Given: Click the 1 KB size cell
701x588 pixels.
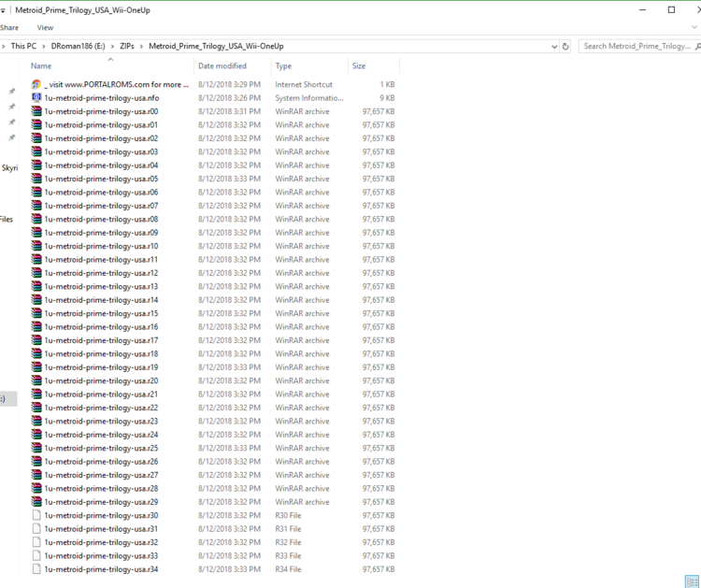Looking at the screenshot, I should (387, 84).
